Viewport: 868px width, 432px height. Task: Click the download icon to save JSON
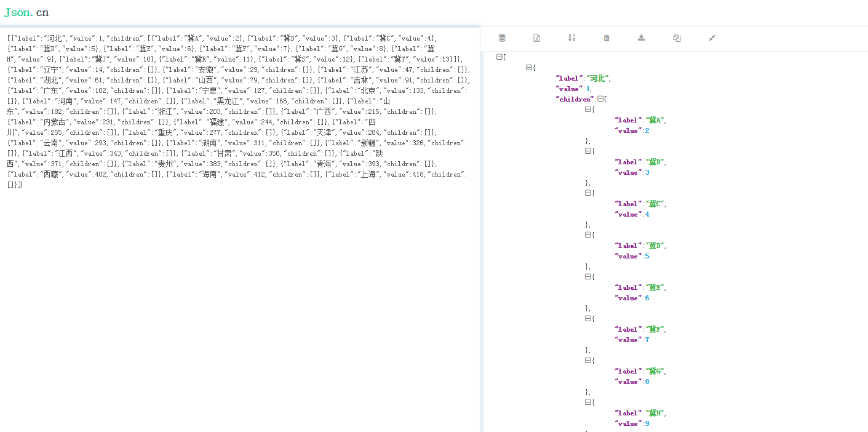pyautogui.click(x=642, y=38)
